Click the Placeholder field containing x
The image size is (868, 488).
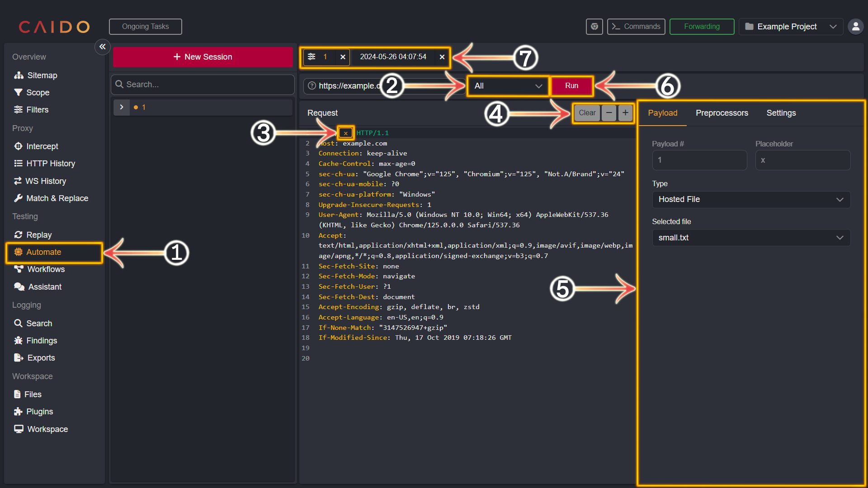(x=803, y=160)
